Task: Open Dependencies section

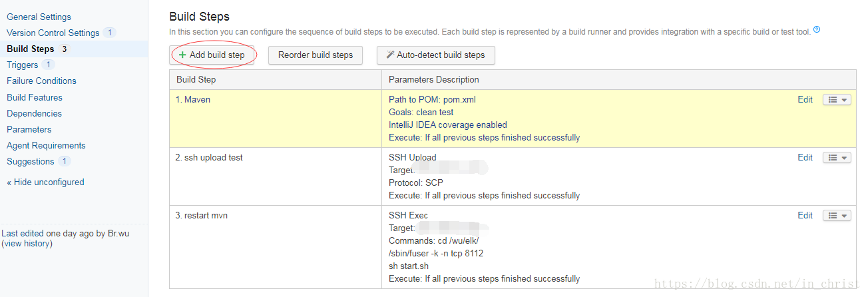Action: coord(34,113)
